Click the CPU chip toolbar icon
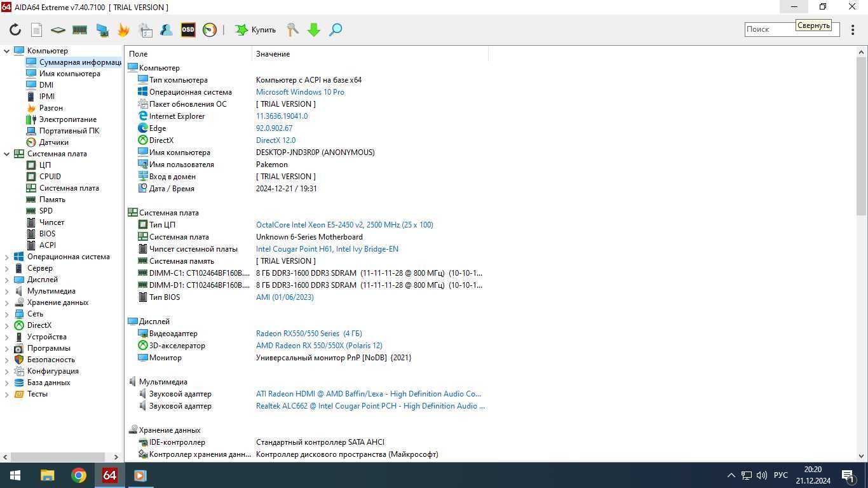The image size is (868, 488). point(58,30)
